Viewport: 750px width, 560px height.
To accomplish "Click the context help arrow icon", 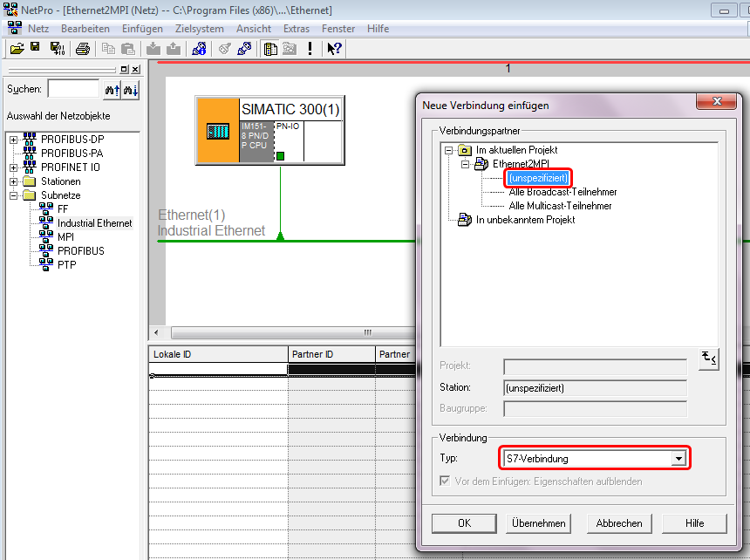I will [x=334, y=49].
